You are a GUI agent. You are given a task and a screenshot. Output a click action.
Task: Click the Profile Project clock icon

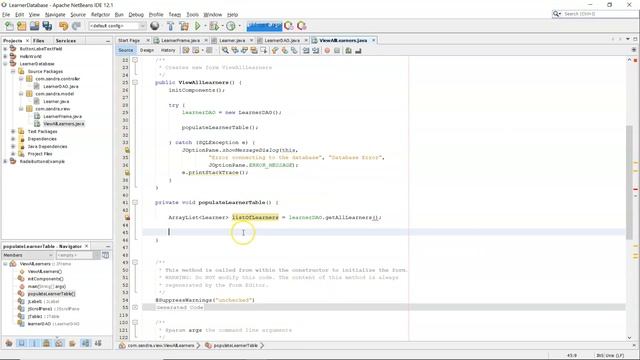[231, 26]
